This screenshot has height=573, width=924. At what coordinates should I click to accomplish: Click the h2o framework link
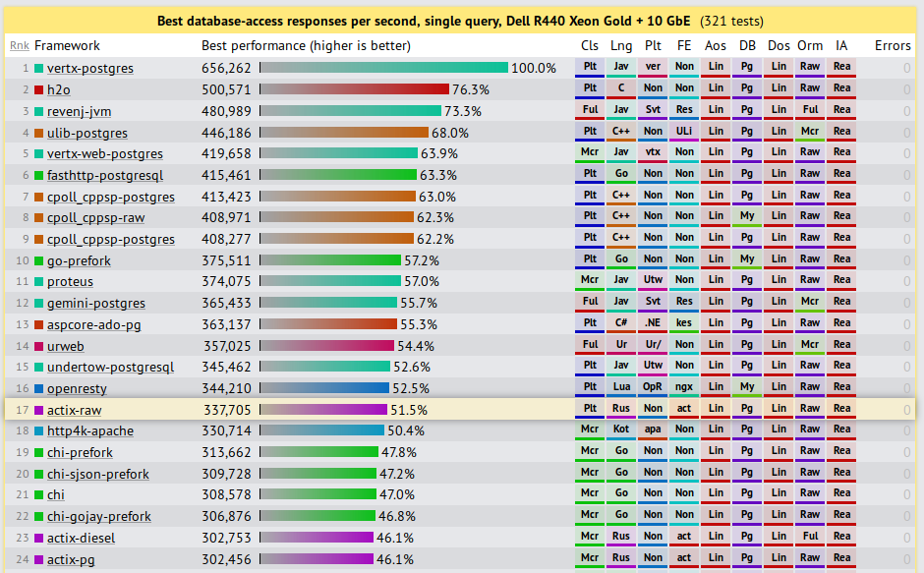tap(58, 90)
